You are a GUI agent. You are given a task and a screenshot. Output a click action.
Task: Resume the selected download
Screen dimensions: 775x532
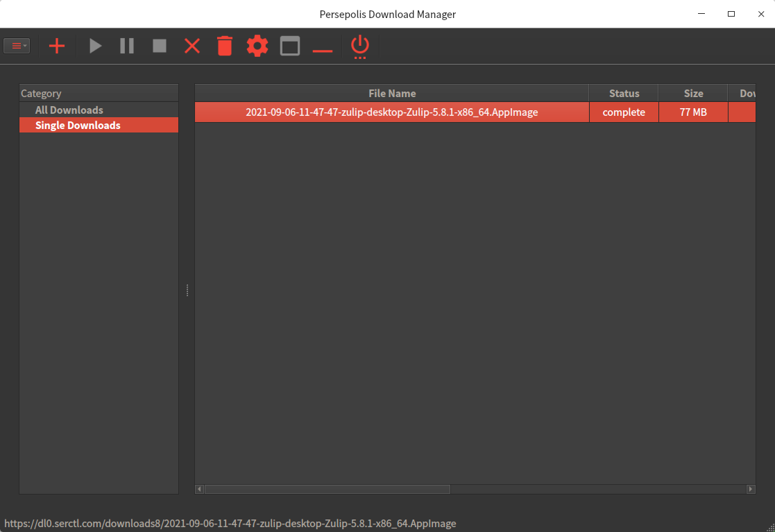[96, 46]
